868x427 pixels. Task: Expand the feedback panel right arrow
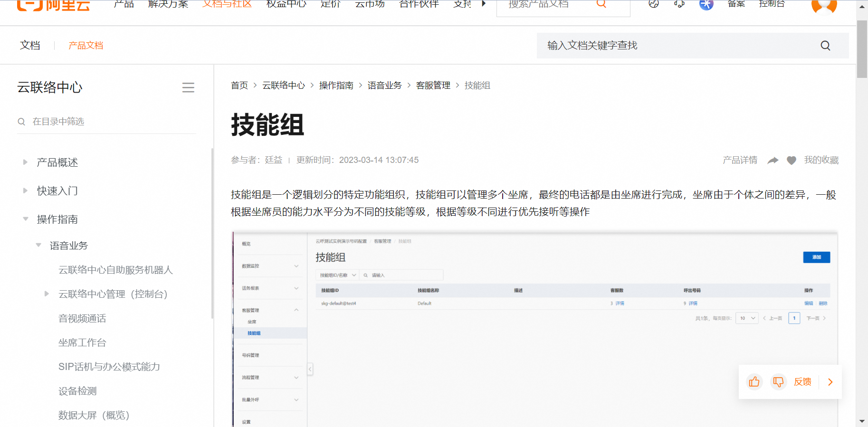pyautogui.click(x=830, y=382)
